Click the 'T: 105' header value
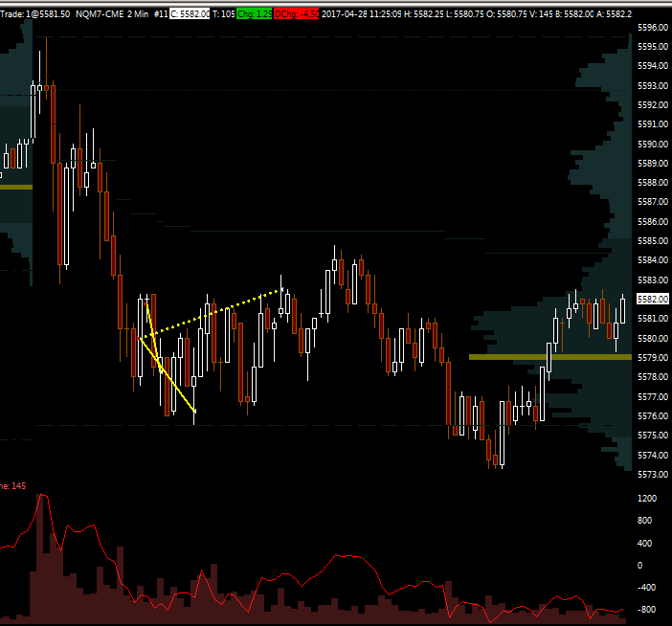The image size is (672, 626). [224, 14]
